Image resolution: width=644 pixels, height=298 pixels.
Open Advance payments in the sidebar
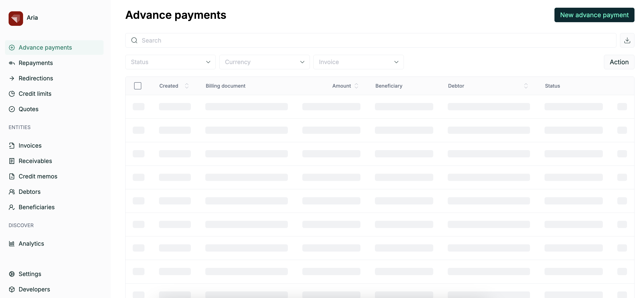54,48
